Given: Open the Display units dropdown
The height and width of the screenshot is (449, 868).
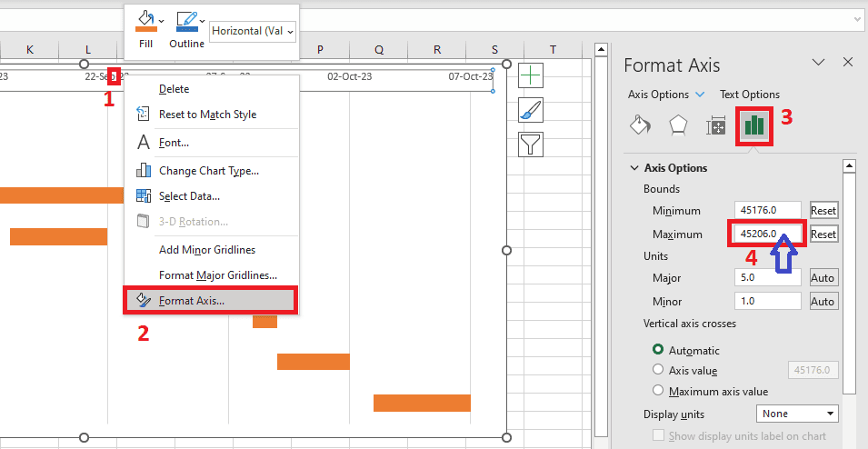Looking at the screenshot, I should (800, 414).
